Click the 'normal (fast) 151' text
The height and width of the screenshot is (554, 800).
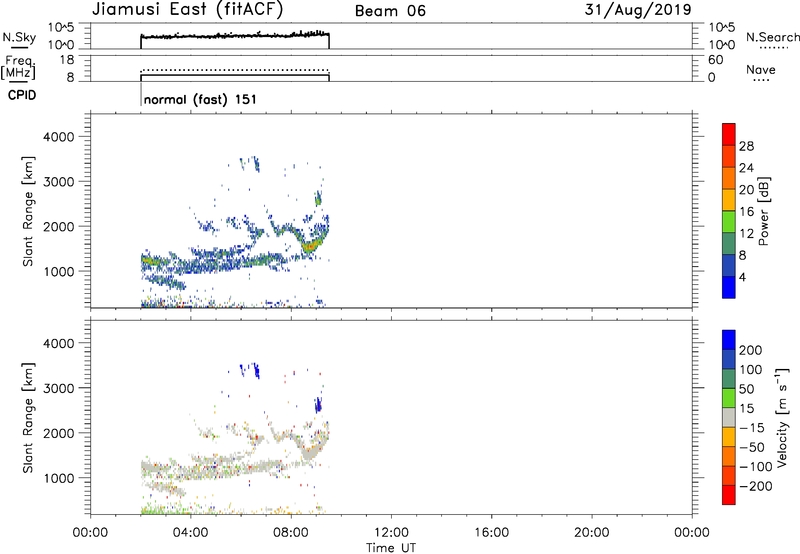[x=200, y=99]
